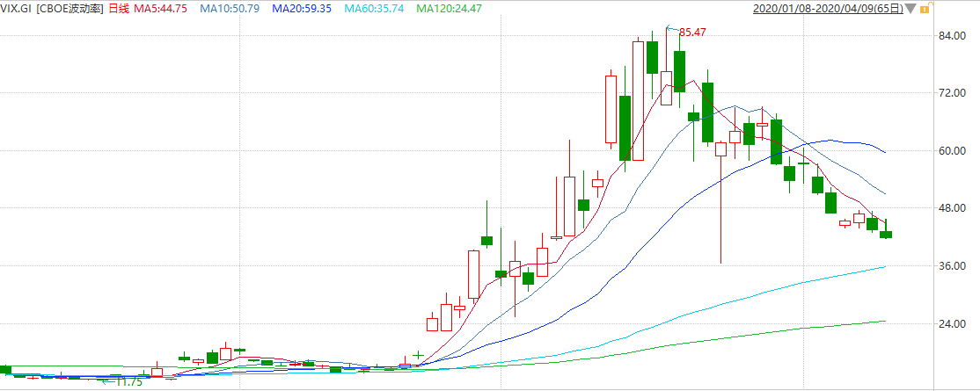The height and width of the screenshot is (391, 980).
Task: Click the VIX.GI ticker symbol
Action: pyautogui.click(x=16, y=9)
